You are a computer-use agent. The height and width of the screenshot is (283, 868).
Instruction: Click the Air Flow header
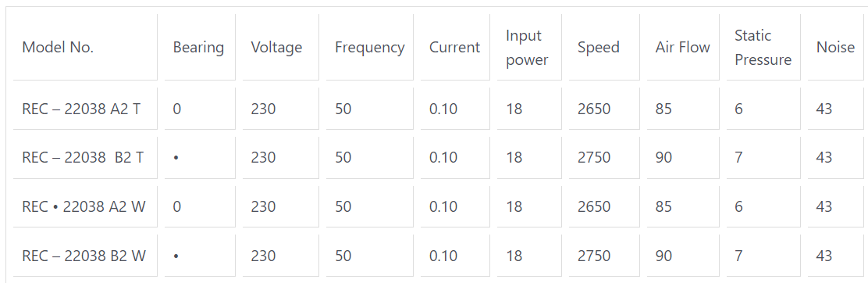[682, 48]
